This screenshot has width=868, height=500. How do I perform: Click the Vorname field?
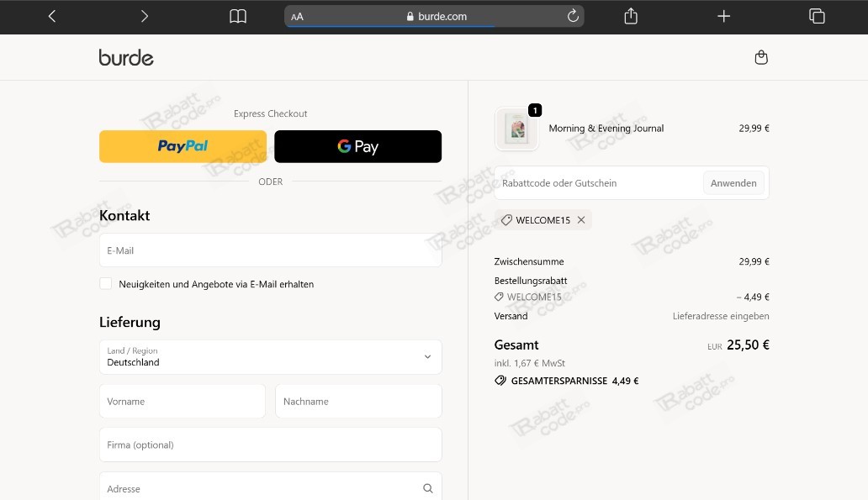click(183, 402)
